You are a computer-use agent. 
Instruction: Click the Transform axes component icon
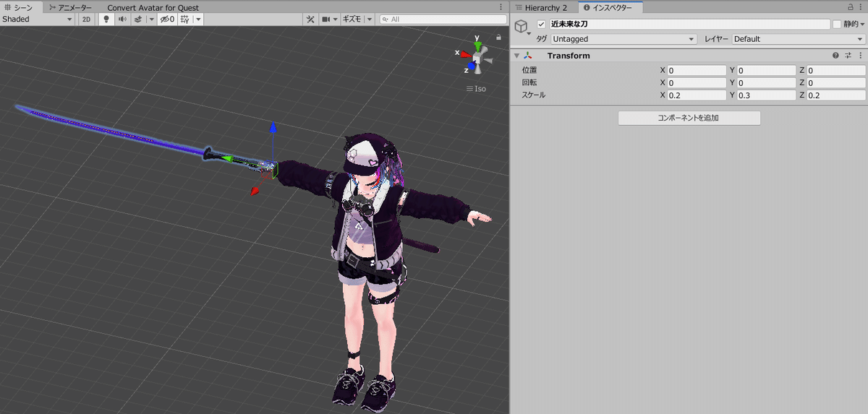529,56
